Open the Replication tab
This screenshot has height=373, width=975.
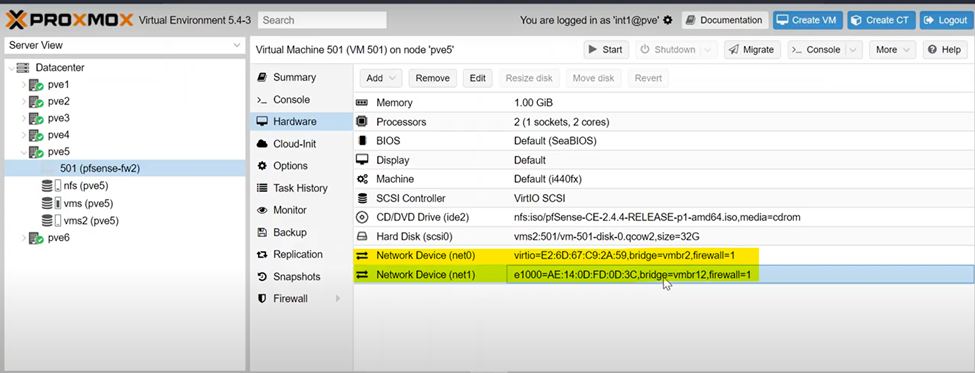pyautogui.click(x=301, y=254)
